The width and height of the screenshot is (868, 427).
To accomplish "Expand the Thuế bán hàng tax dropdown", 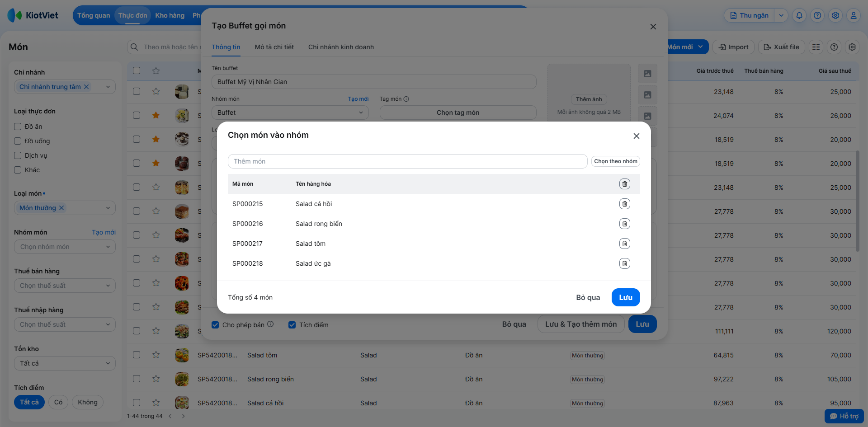I will [65, 286].
